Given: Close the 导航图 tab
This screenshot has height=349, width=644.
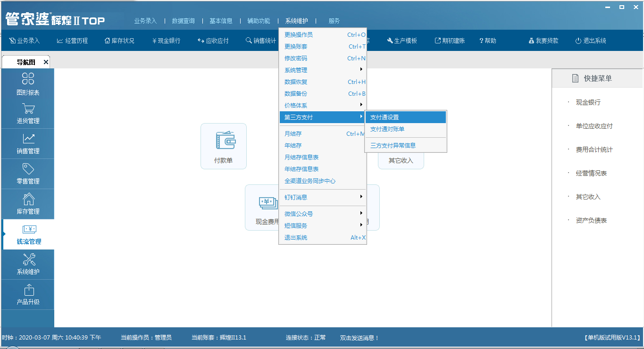Looking at the screenshot, I should (x=46, y=62).
